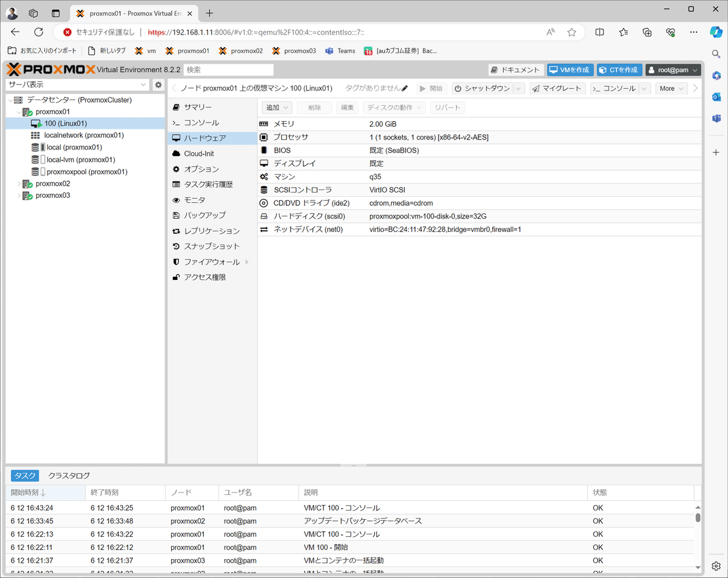Screen dimensions: 728x578
Task: Open the コンソール toolbar dropdown arrow
Action: [645, 89]
